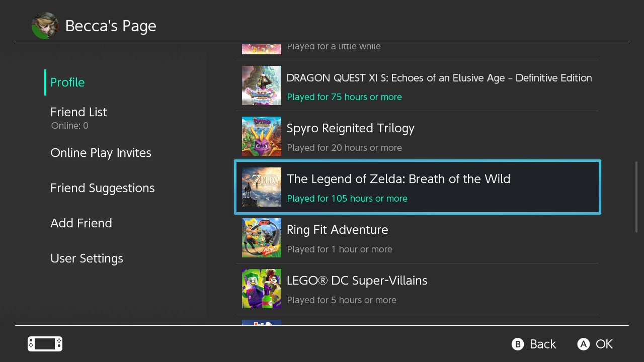
Task: Click the Spyro Reignited Trilogy title text
Action: click(x=350, y=128)
